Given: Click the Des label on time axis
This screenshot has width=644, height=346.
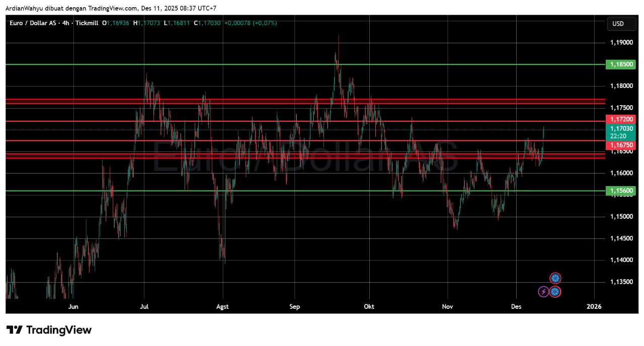Looking at the screenshot, I should [516, 307].
